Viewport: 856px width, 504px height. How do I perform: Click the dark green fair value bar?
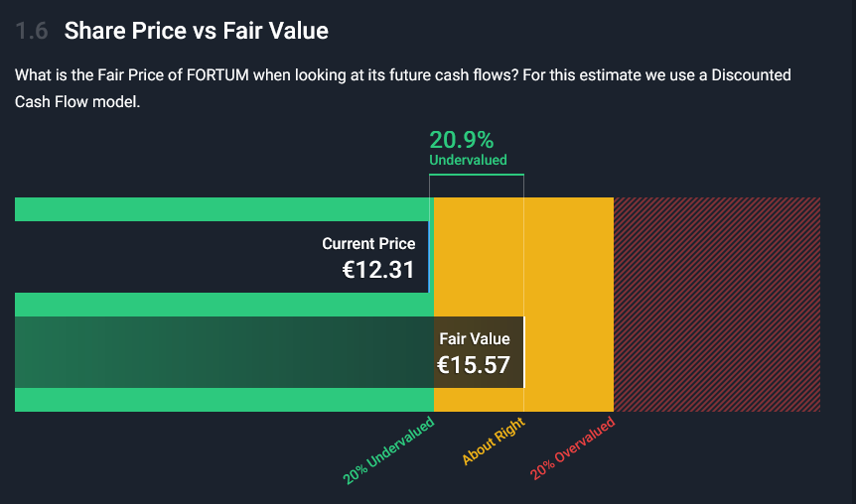pyautogui.click(x=223, y=352)
